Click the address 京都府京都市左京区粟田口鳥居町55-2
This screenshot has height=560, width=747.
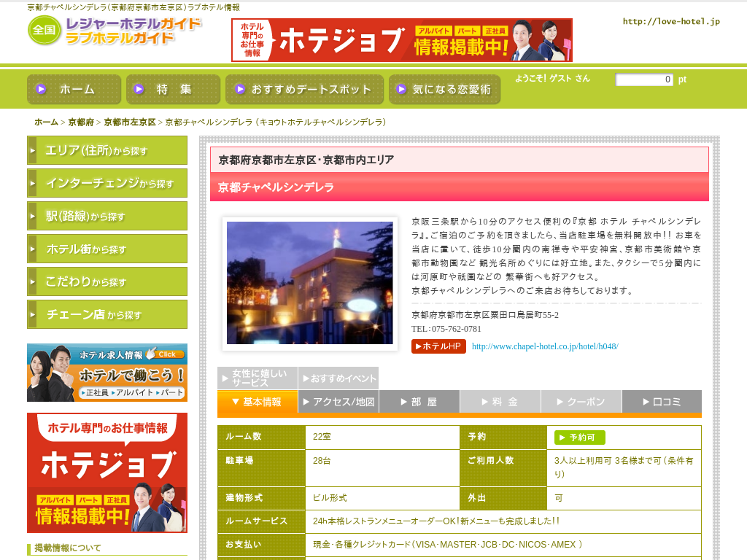[x=485, y=315]
